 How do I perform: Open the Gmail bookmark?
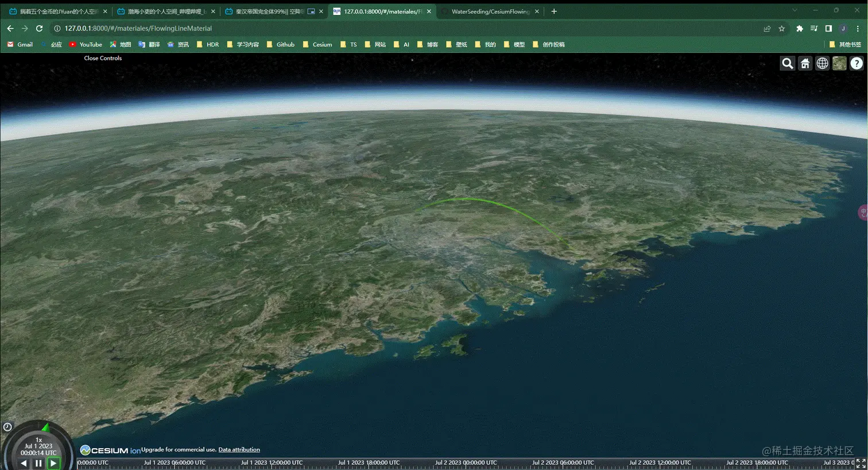(x=20, y=44)
